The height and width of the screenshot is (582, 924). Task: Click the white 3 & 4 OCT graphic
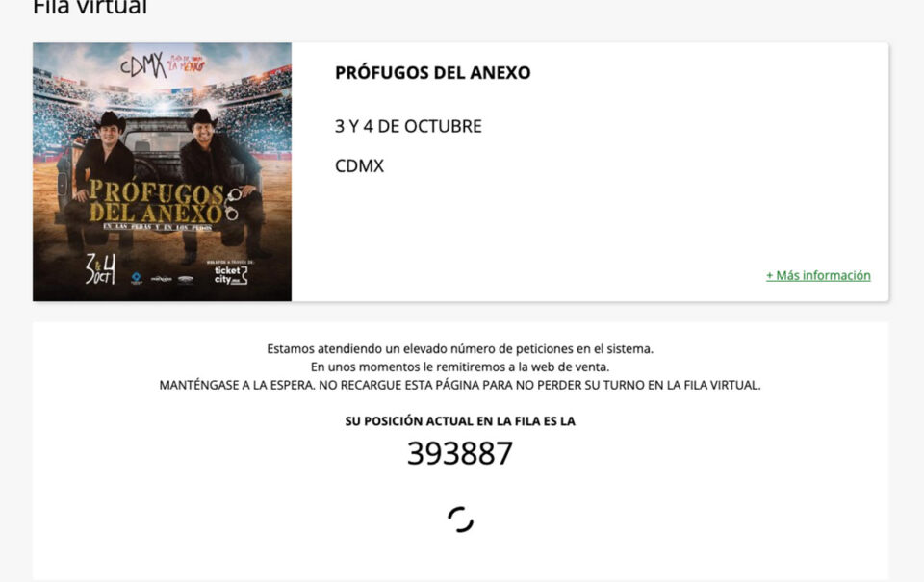(100, 269)
